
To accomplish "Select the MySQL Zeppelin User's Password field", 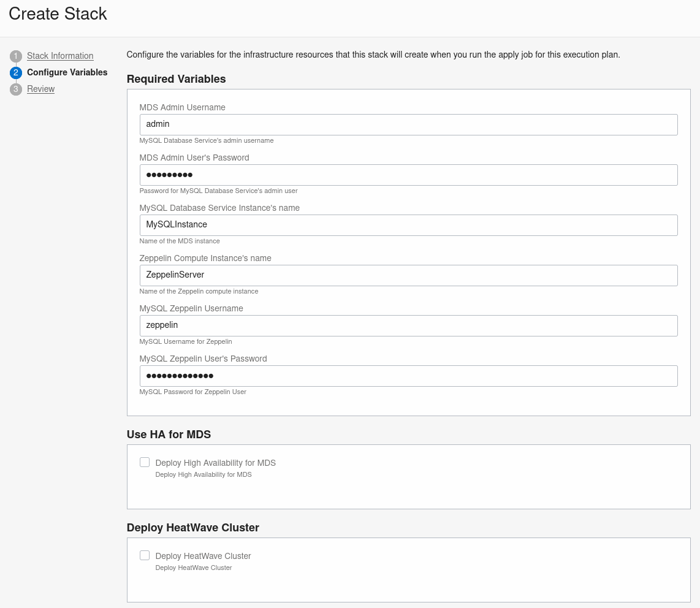I will [x=408, y=376].
